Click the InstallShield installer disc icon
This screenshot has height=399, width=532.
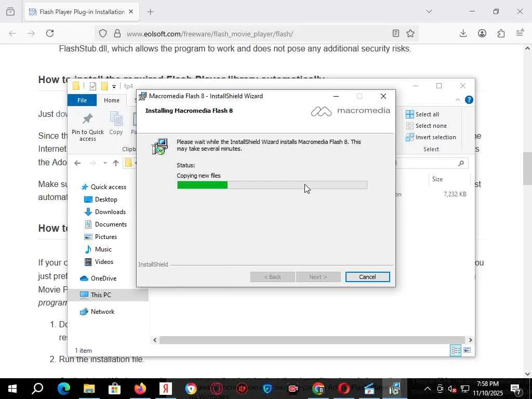[x=160, y=147]
